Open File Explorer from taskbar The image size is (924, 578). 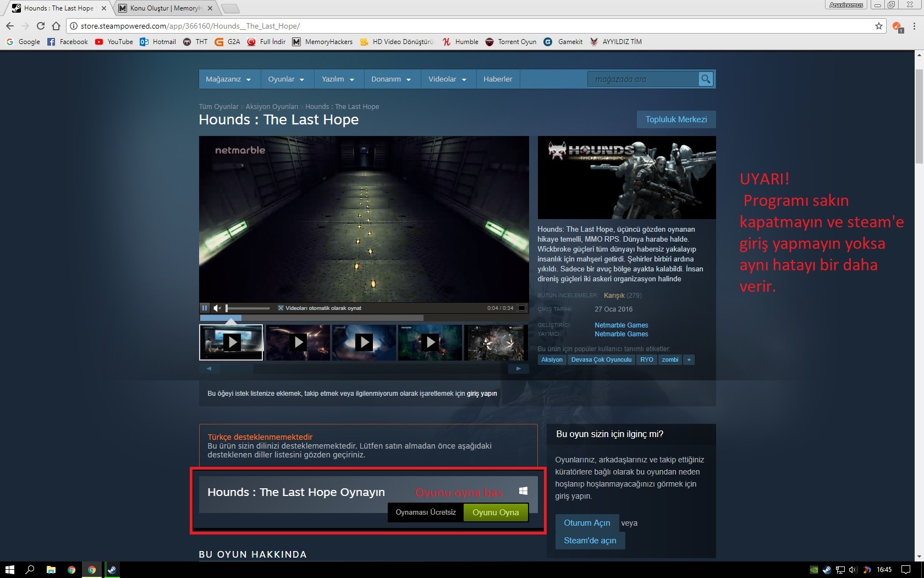(x=51, y=570)
